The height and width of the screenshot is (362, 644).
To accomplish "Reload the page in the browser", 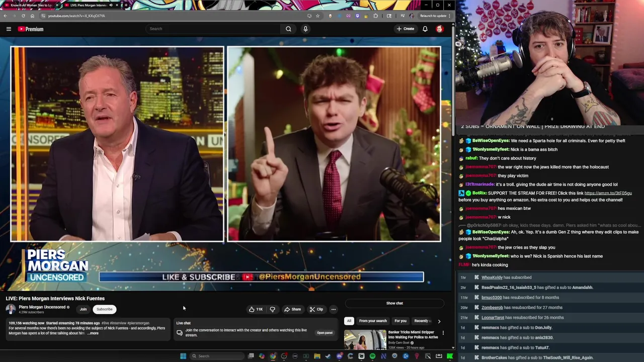I will pos(23,16).
